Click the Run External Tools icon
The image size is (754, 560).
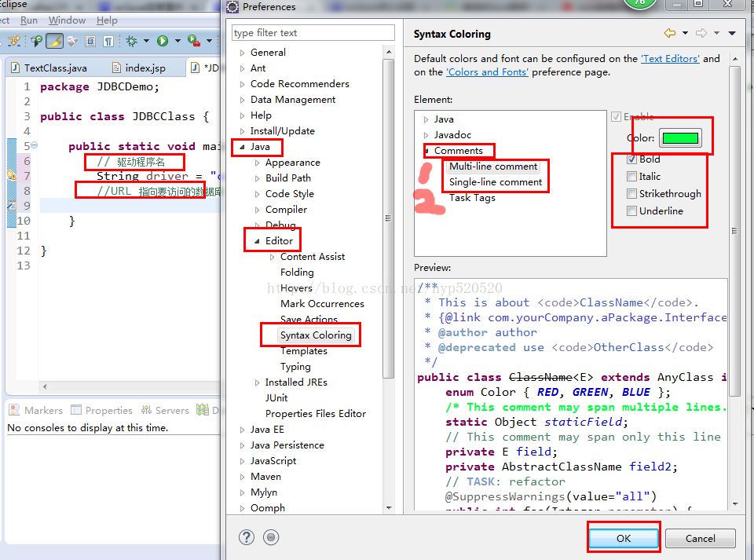[194, 42]
